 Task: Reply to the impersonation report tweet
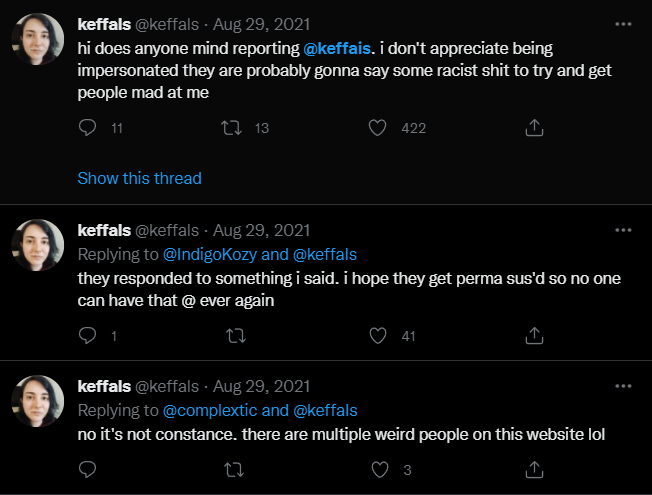pyautogui.click(x=87, y=128)
